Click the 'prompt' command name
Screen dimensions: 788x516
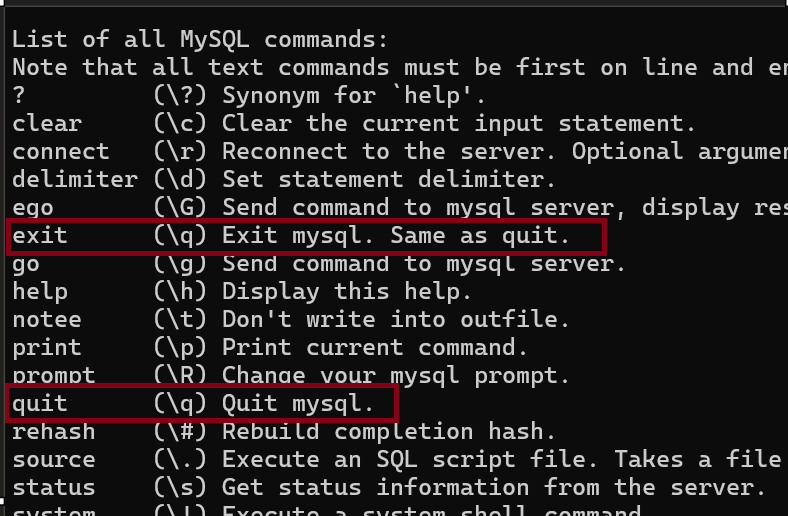pyautogui.click(x=54, y=376)
